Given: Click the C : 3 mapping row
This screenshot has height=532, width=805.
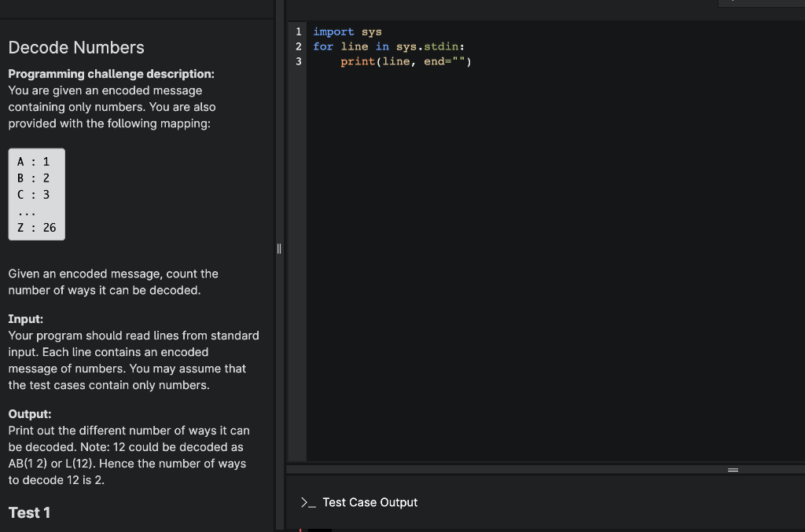Looking at the screenshot, I should point(33,195).
